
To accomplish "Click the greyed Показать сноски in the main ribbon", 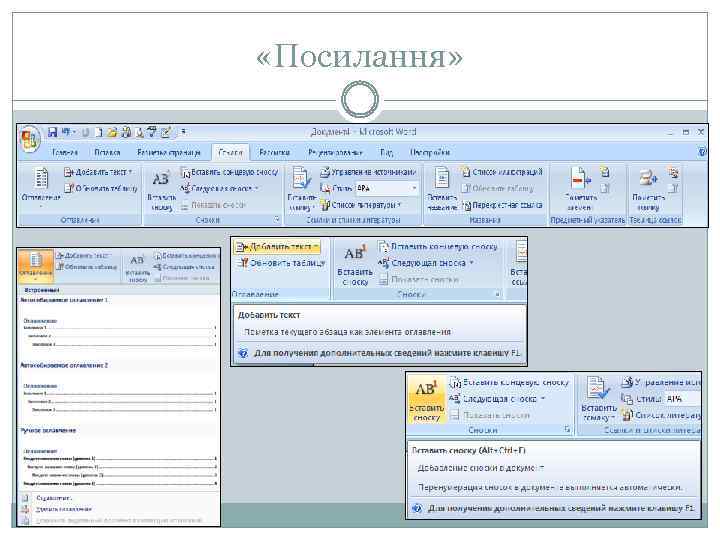I will pyautogui.click(x=214, y=205).
